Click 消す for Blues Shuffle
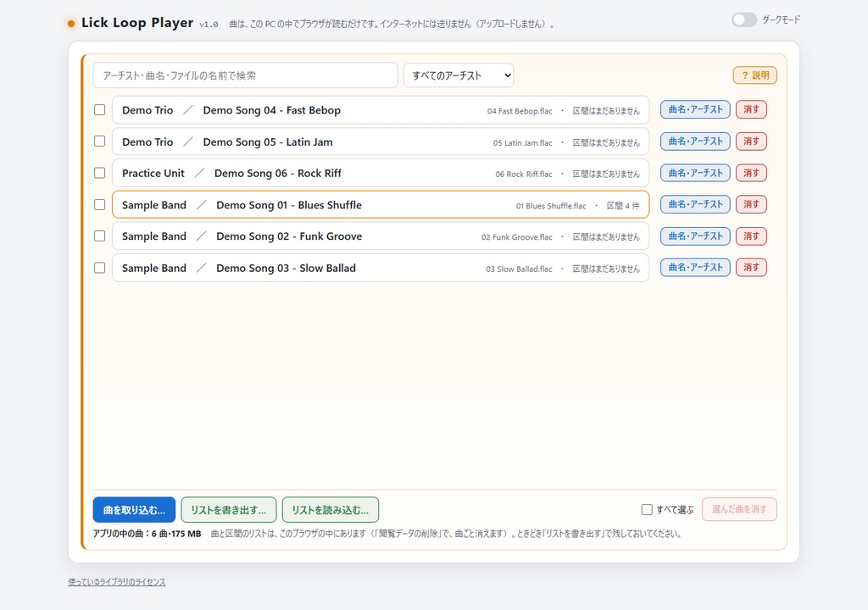Image resolution: width=868 pixels, height=610 pixels. [751, 204]
